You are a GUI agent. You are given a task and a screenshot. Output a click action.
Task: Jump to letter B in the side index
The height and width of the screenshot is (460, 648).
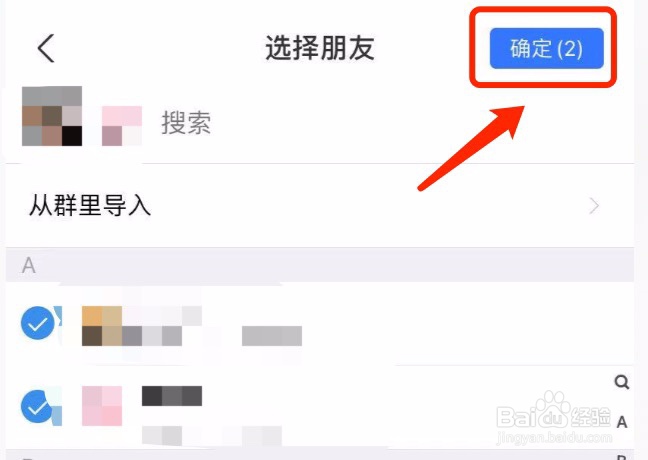(622, 457)
